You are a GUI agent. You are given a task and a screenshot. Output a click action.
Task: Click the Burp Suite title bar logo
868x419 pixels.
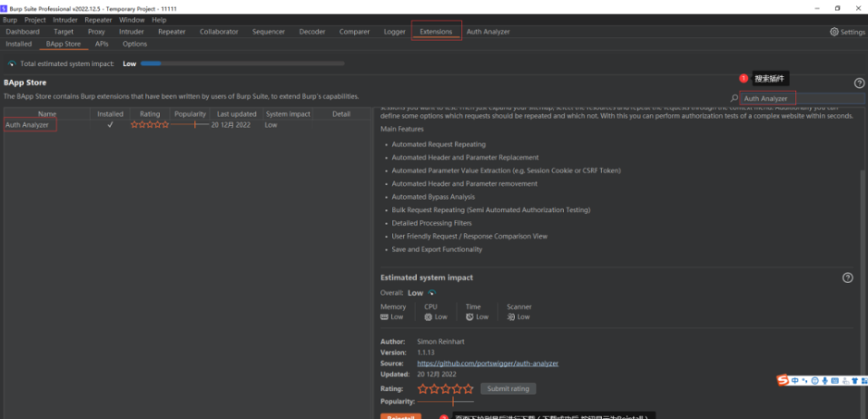pos(4,9)
